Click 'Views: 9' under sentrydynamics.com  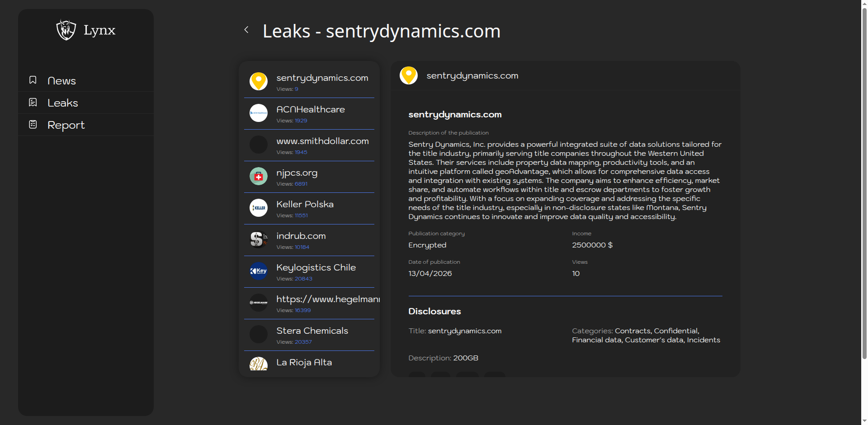click(x=287, y=89)
